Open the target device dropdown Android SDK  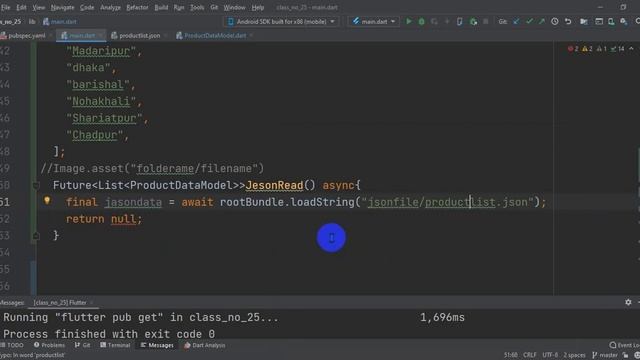[x=282, y=21]
